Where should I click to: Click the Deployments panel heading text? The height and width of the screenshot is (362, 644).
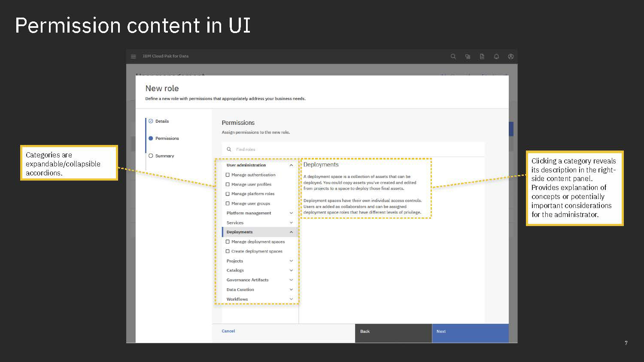tap(321, 165)
